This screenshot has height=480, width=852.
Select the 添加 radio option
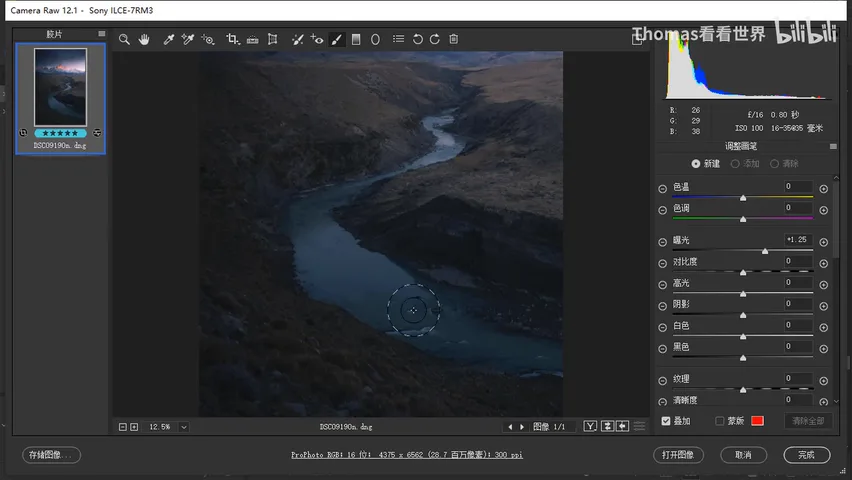(735, 164)
